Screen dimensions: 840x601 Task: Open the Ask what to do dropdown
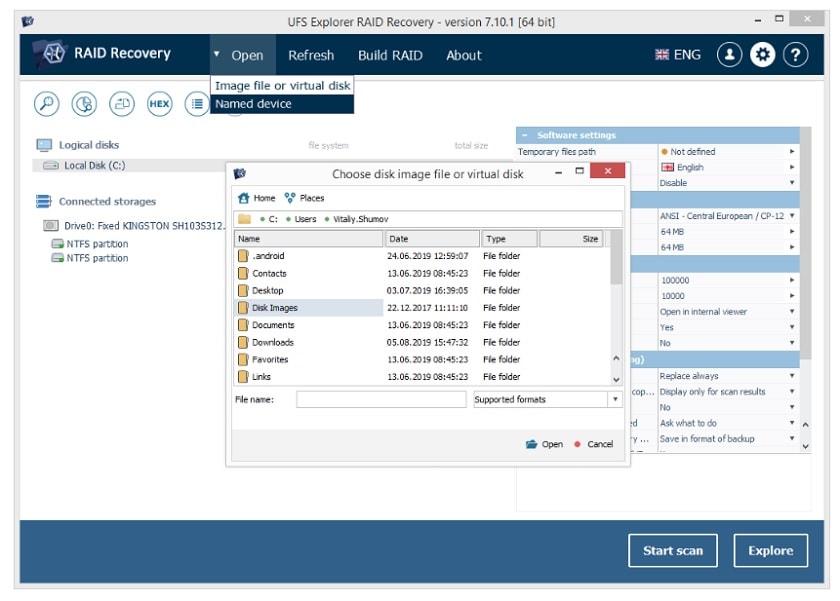pyautogui.click(x=792, y=423)
